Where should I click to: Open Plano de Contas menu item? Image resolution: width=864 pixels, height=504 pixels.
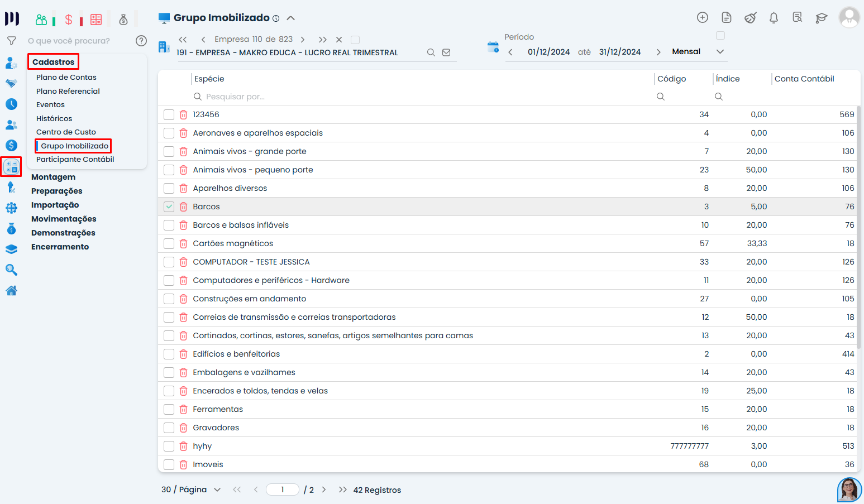[x=66, y=77]
